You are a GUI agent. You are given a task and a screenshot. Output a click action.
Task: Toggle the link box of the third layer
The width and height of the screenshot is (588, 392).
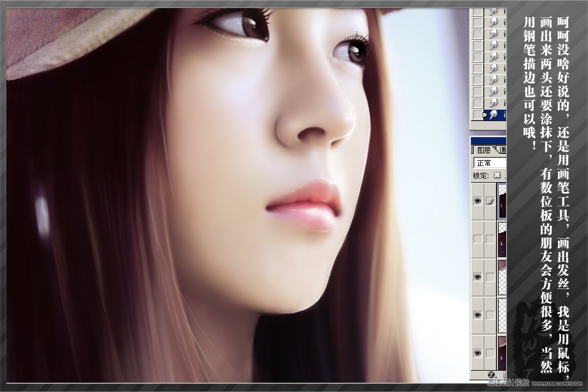click(x=490, y=277)
